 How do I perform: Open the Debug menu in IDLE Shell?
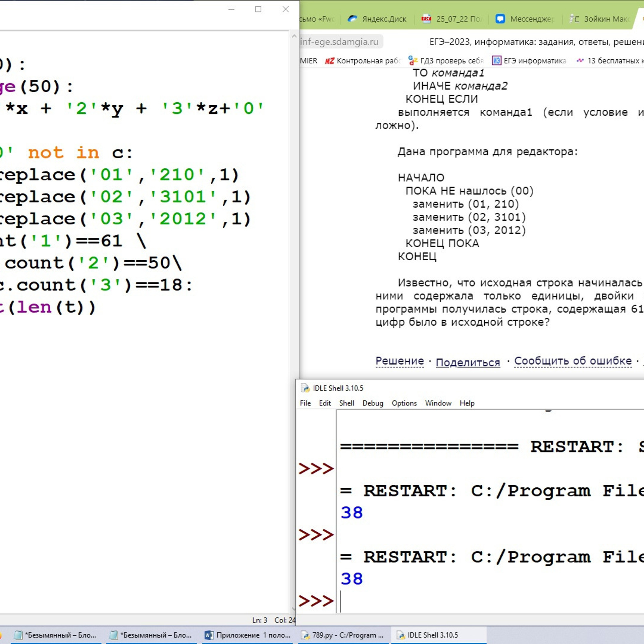tap(373, 403)
